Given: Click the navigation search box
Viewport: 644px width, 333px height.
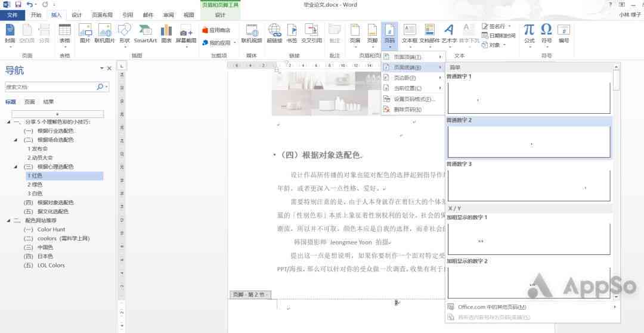Looking at the screenshot, I should [50, 87].
